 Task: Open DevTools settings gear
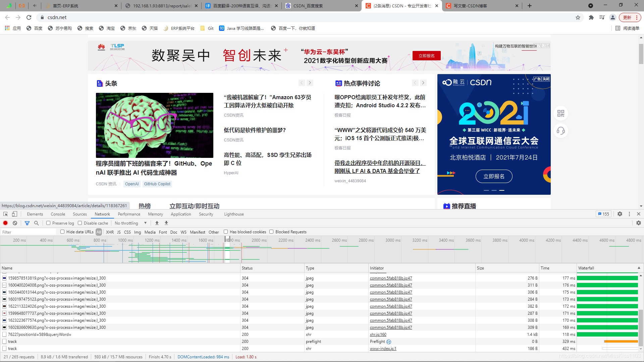click(620, 214)
